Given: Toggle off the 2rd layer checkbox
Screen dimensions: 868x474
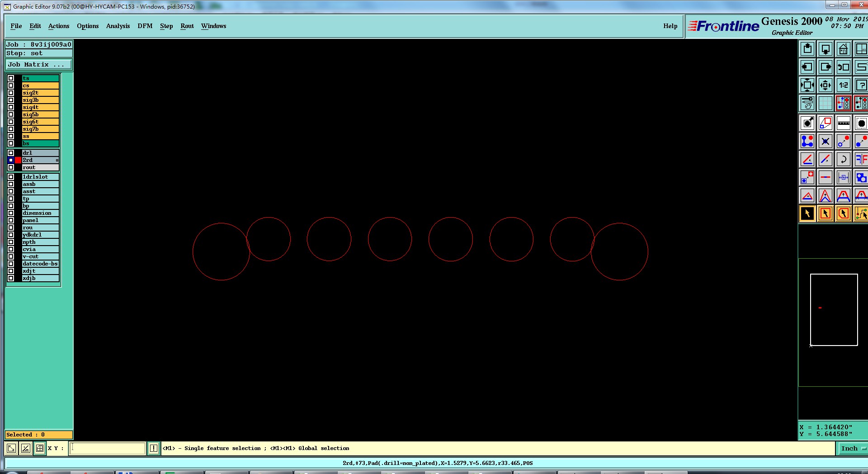Looking at the screenshot, I should pos(11,160).
